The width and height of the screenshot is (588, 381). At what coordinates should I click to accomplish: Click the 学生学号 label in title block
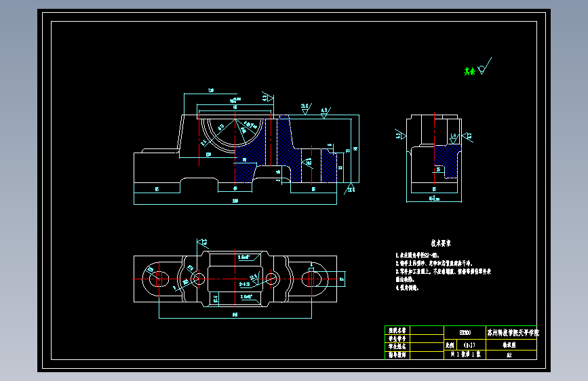397,338
